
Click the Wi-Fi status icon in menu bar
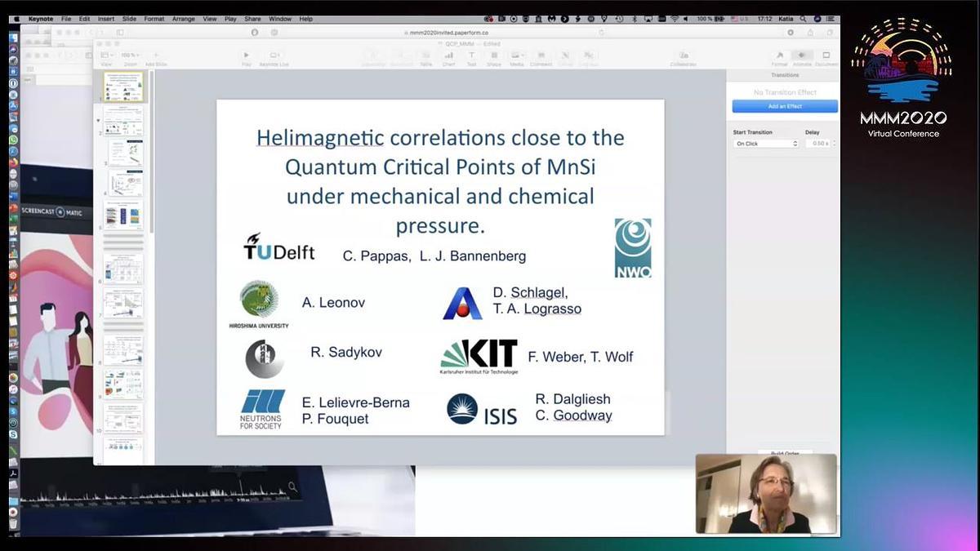(x=675, y=18)
